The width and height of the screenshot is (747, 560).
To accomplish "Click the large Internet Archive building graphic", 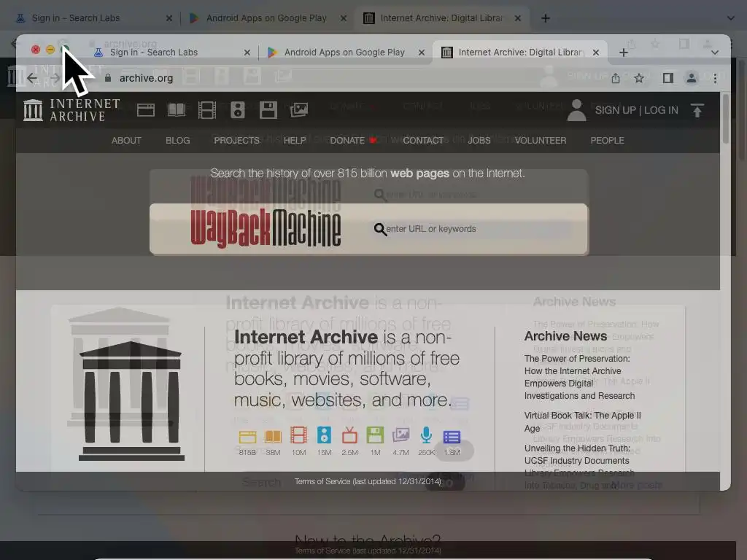I will [131, 400].
